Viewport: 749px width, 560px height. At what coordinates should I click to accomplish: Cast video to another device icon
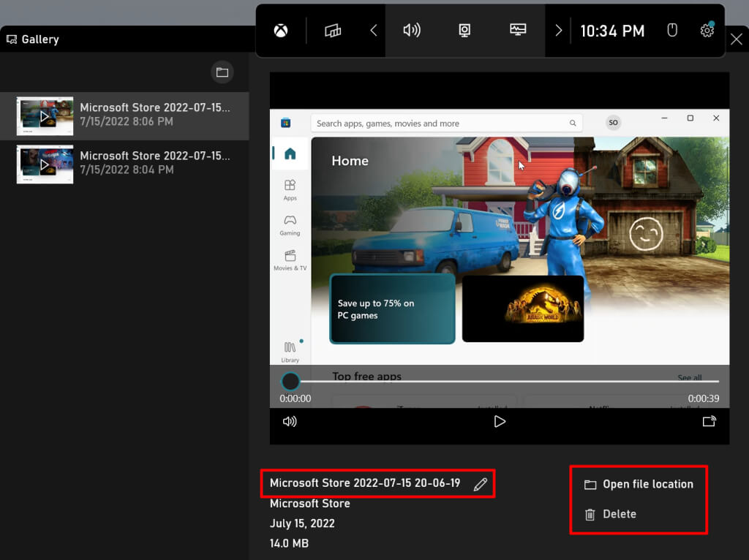click(709, 421)
